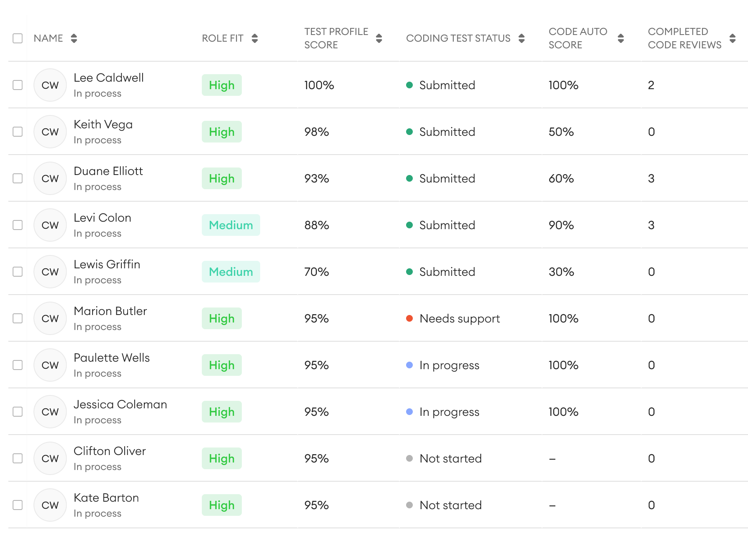Open Lewis Griffin's candidate profile

(107, 265)
